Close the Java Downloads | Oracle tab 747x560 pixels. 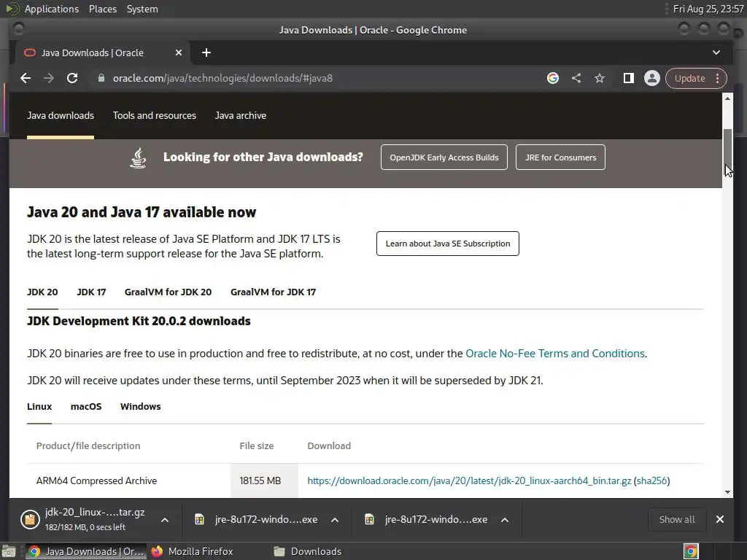pyautogui.click(x=178, y=52)
